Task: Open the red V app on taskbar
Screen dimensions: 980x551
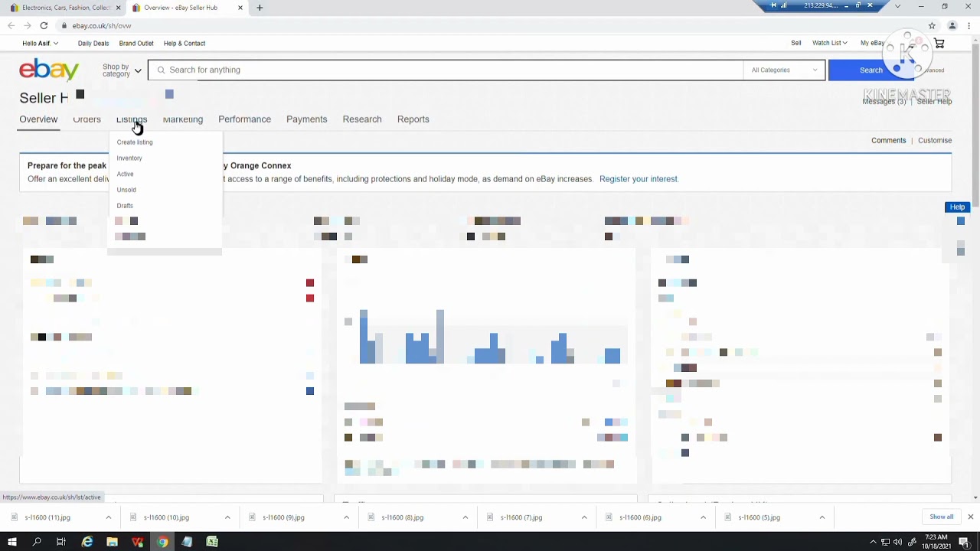Action: click(x=137, y=542)
